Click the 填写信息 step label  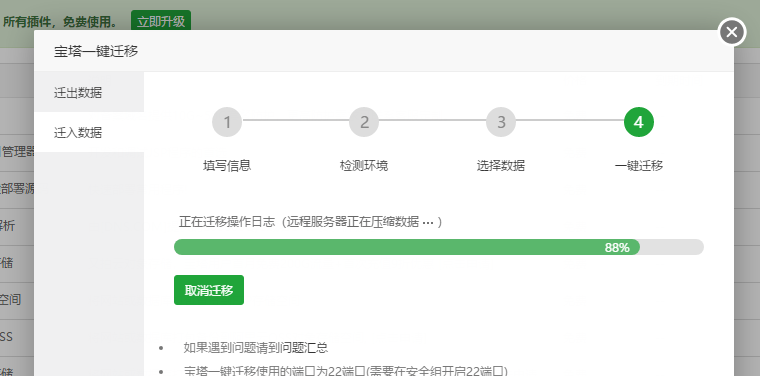click(x=227, y=166)
